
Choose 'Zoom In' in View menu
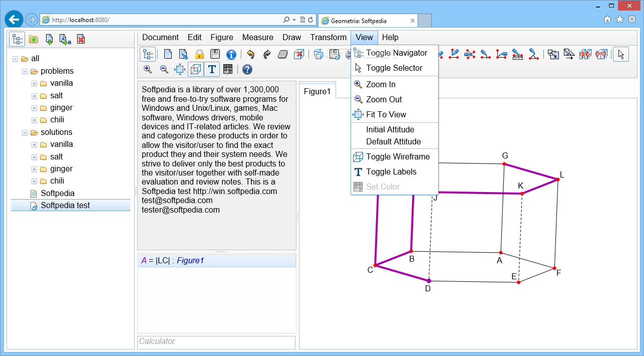tap(395, 84)
